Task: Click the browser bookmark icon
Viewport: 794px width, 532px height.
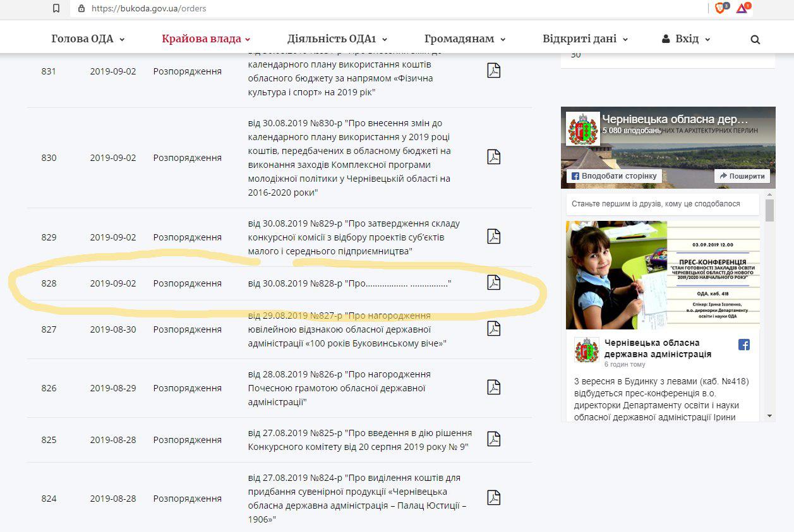Action: [57, 8]
